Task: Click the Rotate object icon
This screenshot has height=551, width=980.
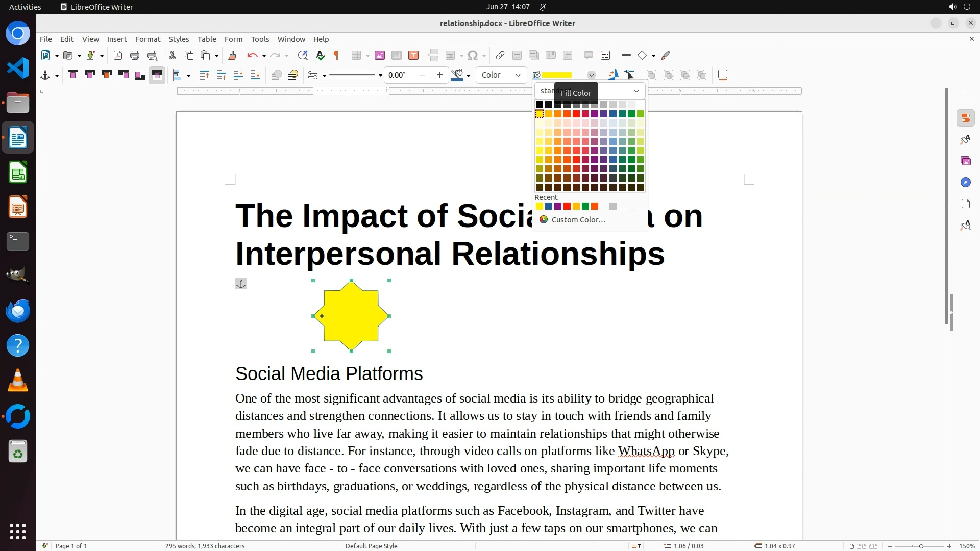Action: [612, 75]
